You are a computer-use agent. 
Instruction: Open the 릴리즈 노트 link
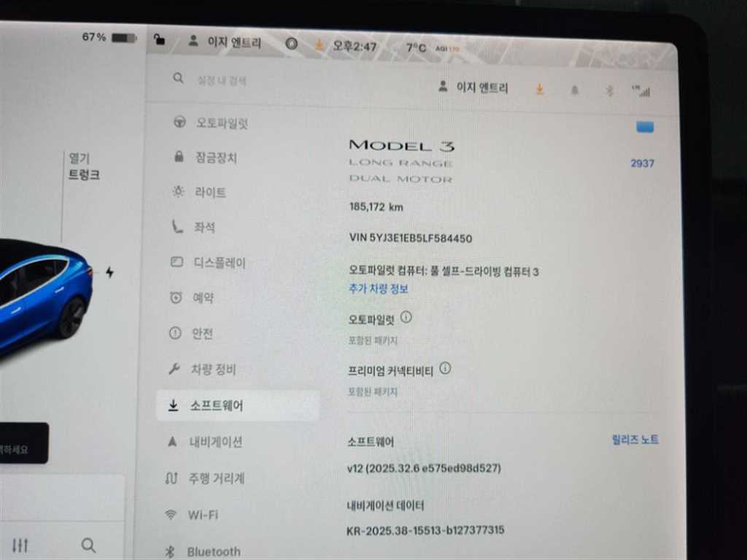(x=635, y=440)
